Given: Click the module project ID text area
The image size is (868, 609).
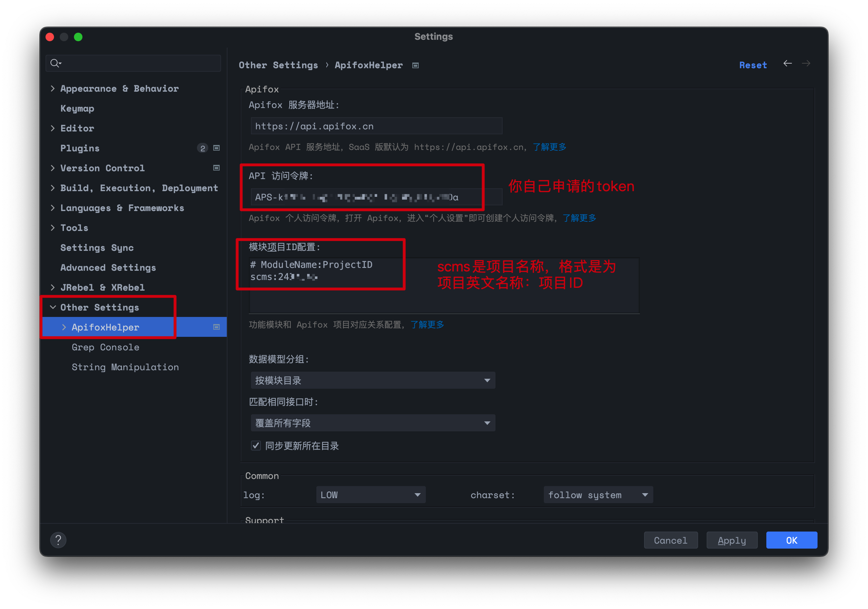Looking at the screenshot, I should pyautogui.click(x=444, y=286).
